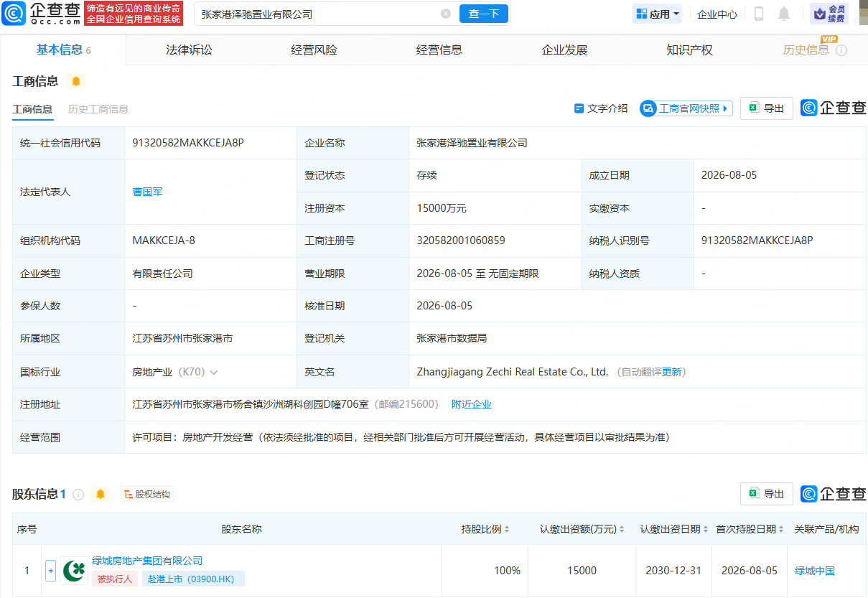Switch to 知识产权 tab
This screenshot has height=598, width=868.
(689, 50)
